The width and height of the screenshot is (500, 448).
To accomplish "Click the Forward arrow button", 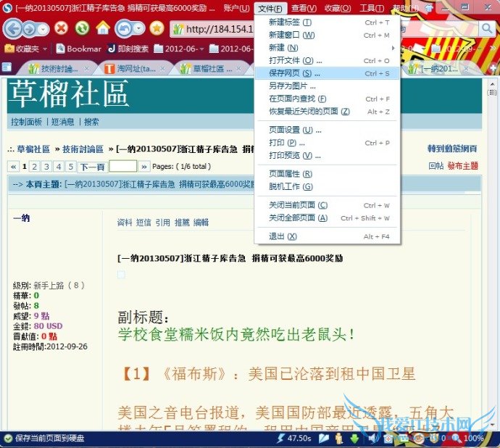I will (x=30, y=29).
